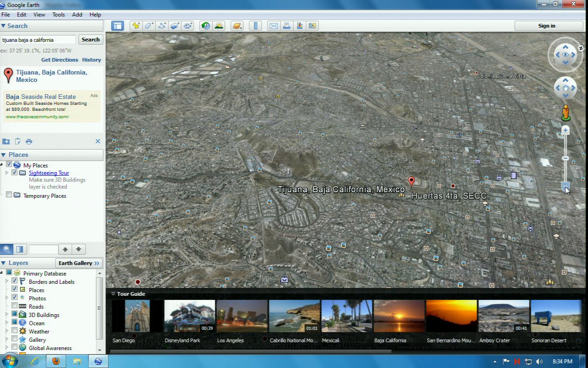This screenshot has height=368, width=588.
Task: Toggle sunlight across the landscape
Action: point(219,26)
